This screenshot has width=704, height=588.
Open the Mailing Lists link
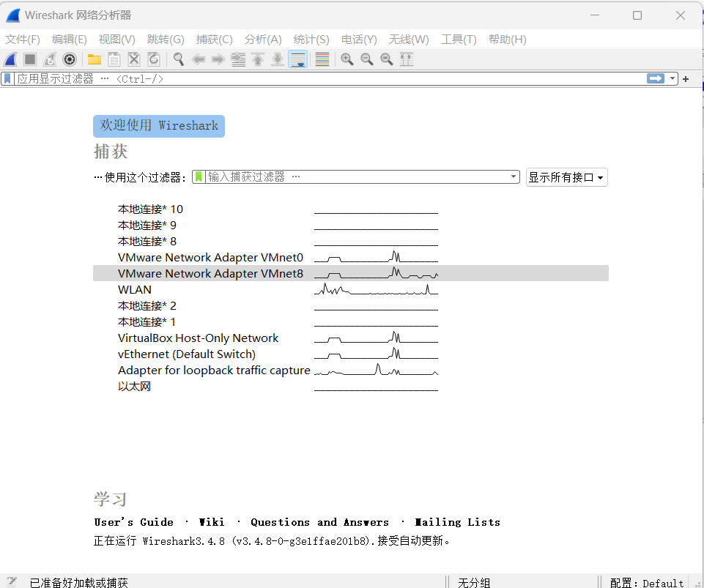[457, 522]
